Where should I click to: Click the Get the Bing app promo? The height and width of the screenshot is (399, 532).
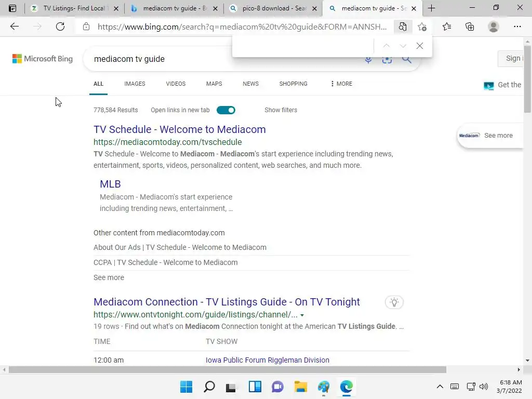point(503,85)
